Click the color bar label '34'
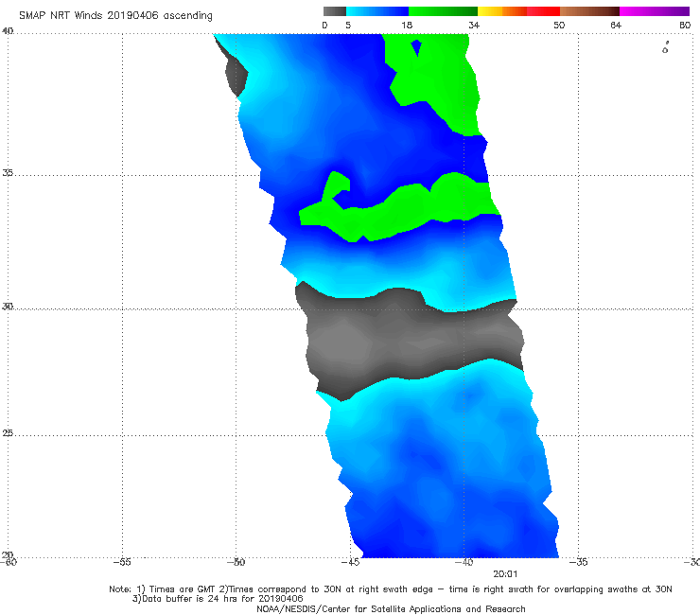This screenshot has height=615, width=700. (474, 25)
